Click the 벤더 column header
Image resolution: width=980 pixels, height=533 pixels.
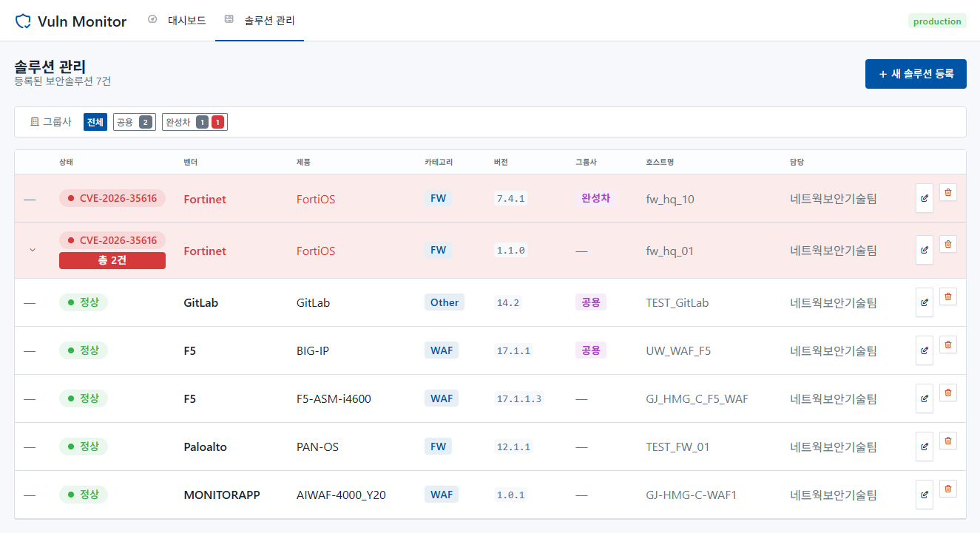[x=191, y=162]
